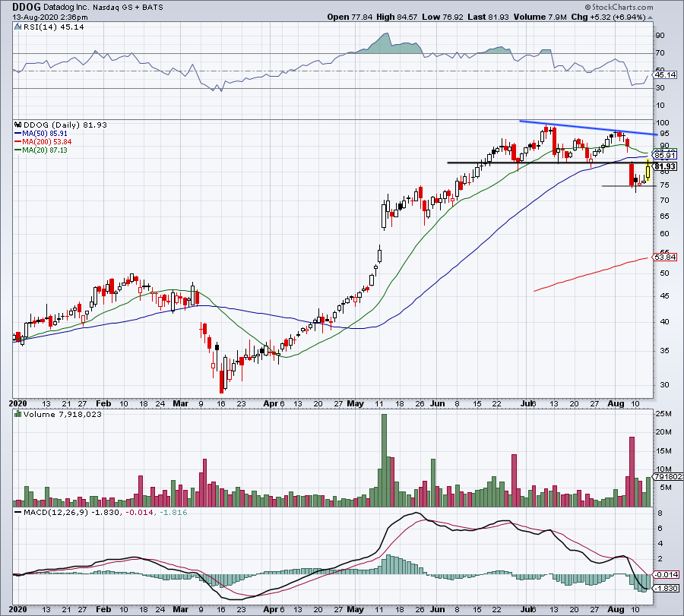The width and height of the screenshot is (684, 616).
Task: Click the Volume 7.9M header value
Action: (x=540, y=17)
